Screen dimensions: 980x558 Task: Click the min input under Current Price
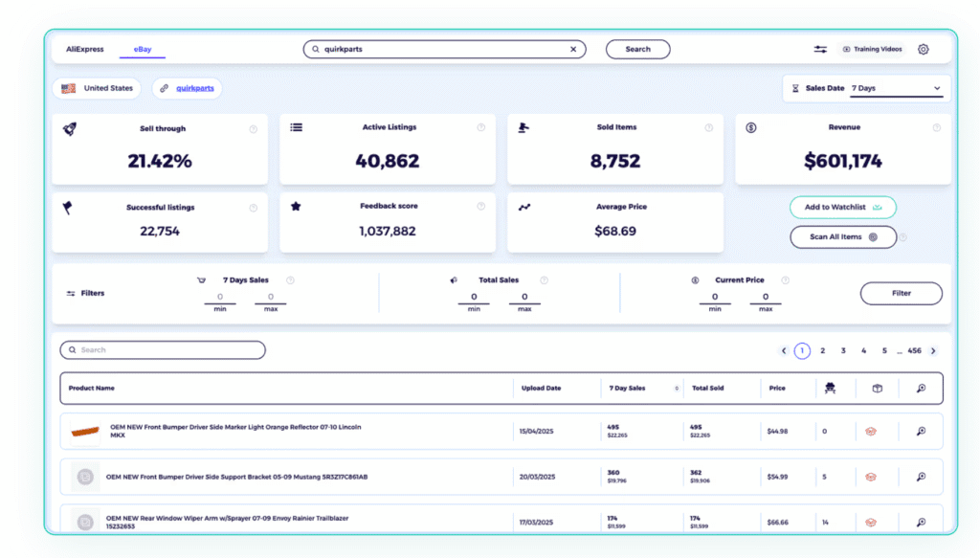point(714,298)
